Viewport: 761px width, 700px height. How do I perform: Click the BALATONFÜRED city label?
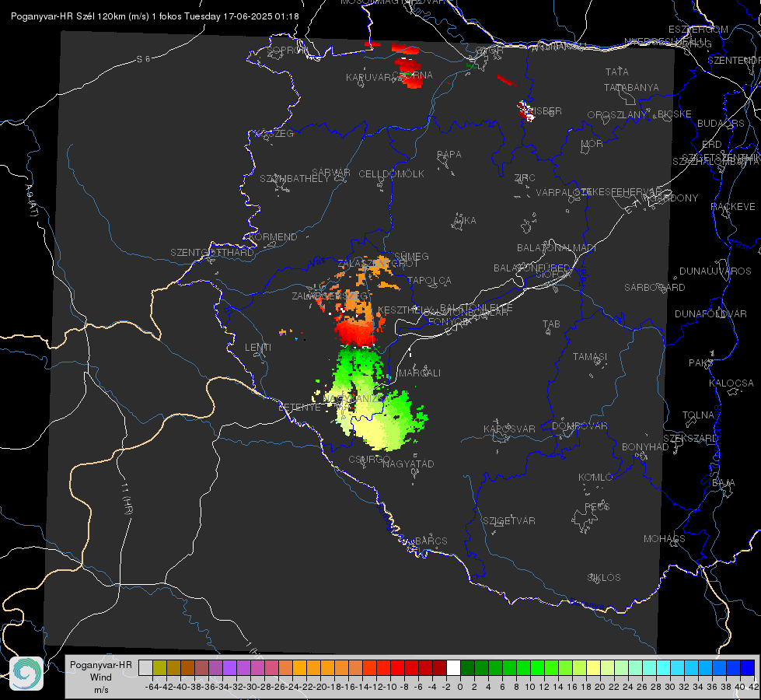(x=532, y=268)
